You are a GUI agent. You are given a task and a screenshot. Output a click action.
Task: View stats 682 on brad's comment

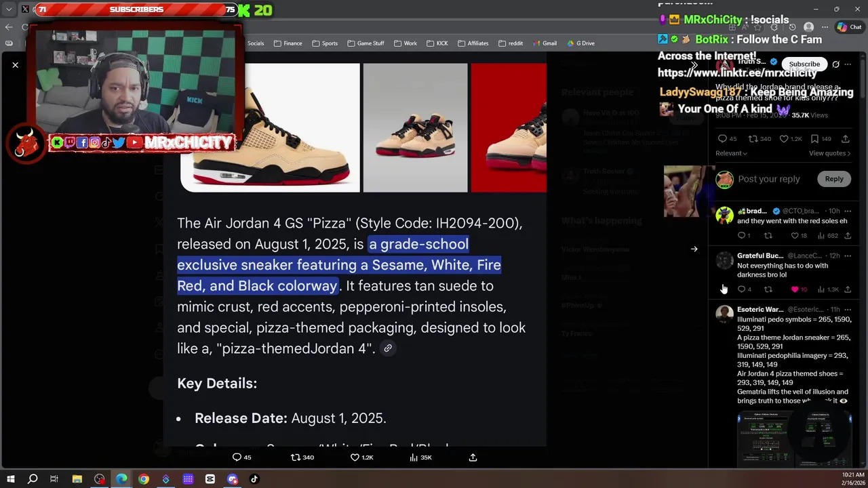tap(822, 236)
